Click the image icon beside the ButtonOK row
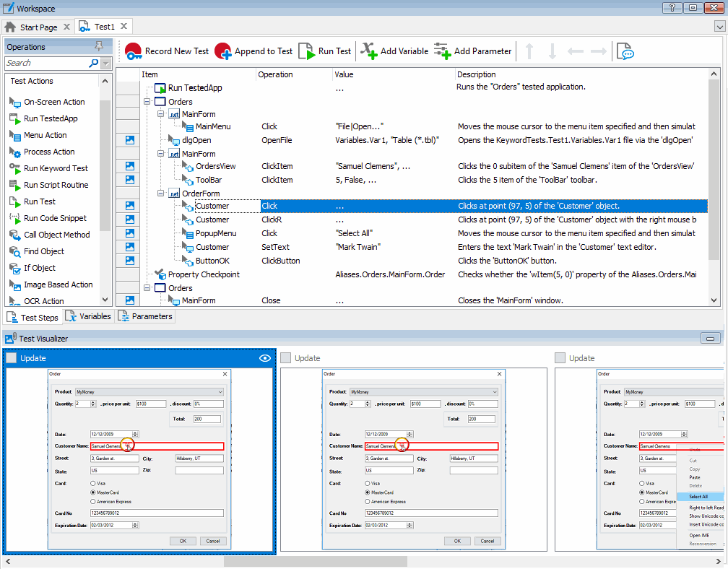Viewport: 728px width, 569px height. [130, 261]
